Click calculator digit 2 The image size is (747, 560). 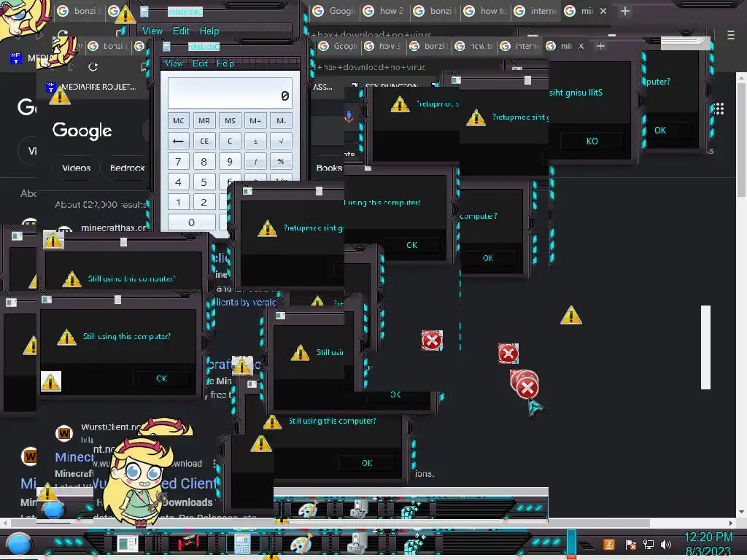click(x=204, y=203)
